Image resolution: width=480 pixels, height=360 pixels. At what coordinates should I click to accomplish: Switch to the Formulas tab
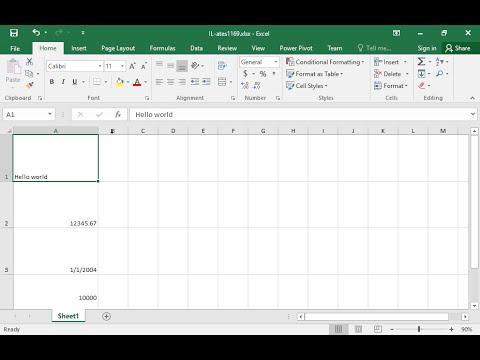pyautogui.click(x=162, y=48)
